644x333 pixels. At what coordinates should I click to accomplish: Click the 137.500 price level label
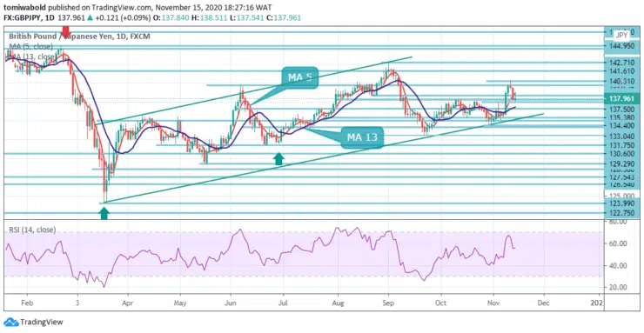click(x=622, y=110)
